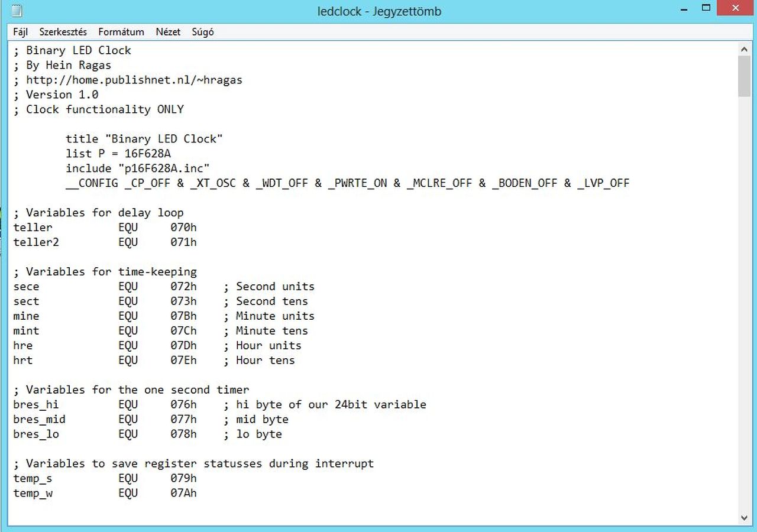Screen dimensions: 757x532
Task: Click the 'temp_w' variable name
Action: pos(33,494)
